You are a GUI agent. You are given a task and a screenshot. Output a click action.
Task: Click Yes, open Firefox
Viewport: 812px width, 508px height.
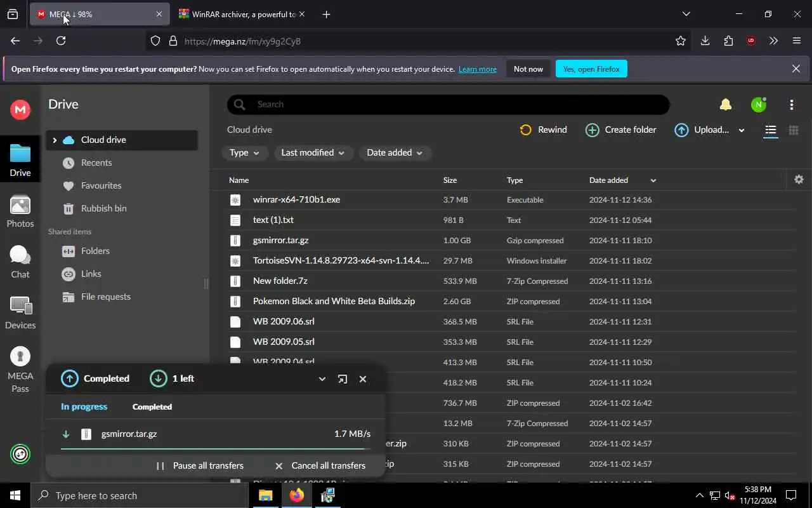[x=591, y=69]
